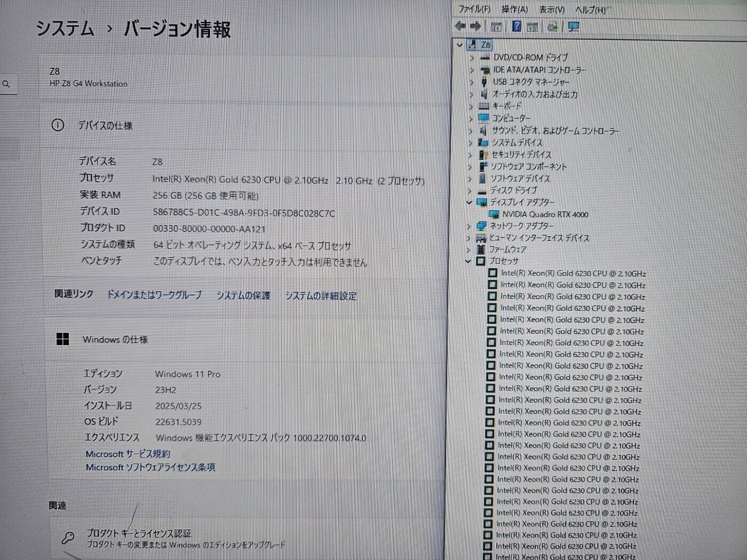The width and height of the screenshot is (747, 560).
Task: Toggle the console tree toolbar icon
Action: tap(496, 26)
